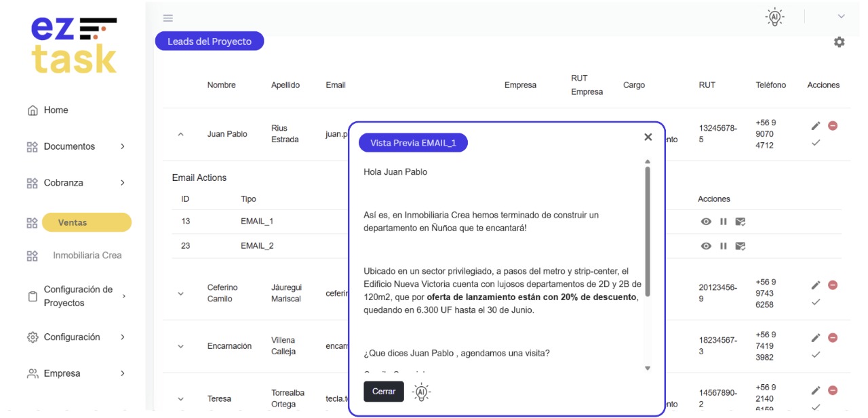Expand the Ceferino Camilo row
Image resolution: width=868 pixels, height=418 pixels.
pos(180,293)
